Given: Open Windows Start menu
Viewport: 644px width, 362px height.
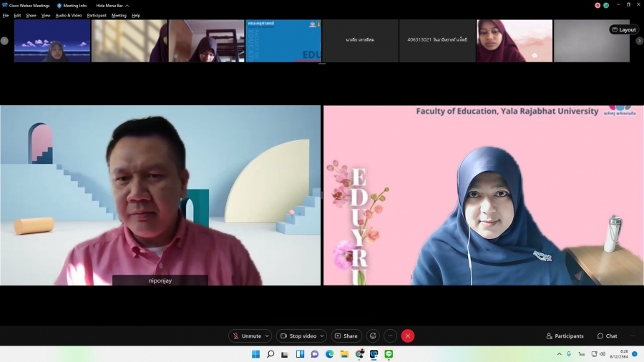Looking at the screenshot, I should point(255,354).
